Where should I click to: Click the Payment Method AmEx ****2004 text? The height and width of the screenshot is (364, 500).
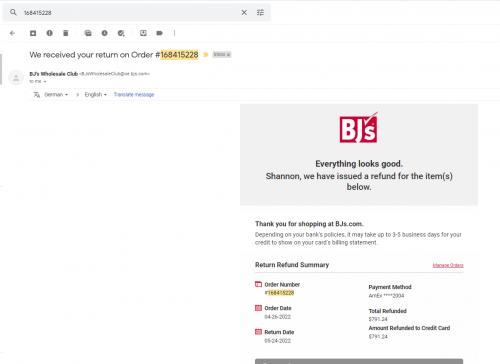(386, 296)
